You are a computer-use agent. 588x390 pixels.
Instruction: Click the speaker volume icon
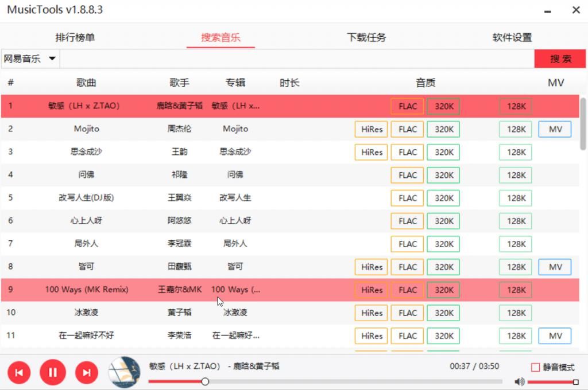pos(520,381)
